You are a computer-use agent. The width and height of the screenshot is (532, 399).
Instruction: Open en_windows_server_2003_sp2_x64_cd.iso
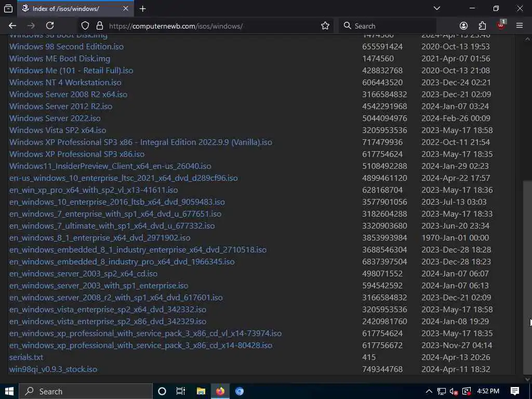[84, 274]
